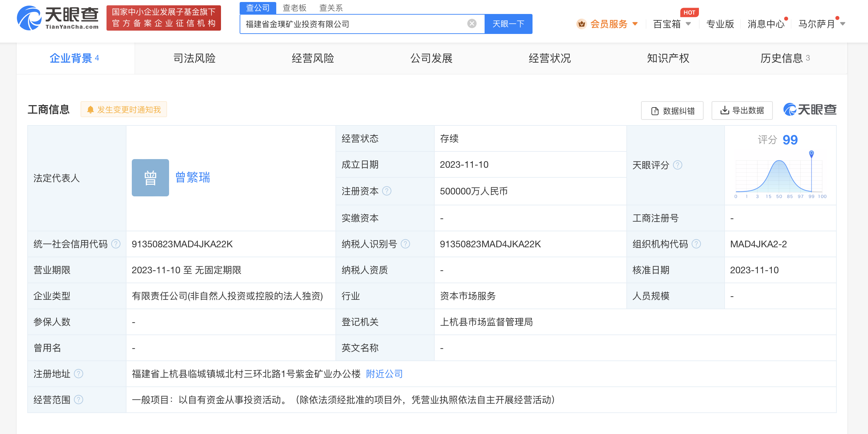Click the help icon next to 注册资本
The image size is (868, 434).
click(387, 191)
